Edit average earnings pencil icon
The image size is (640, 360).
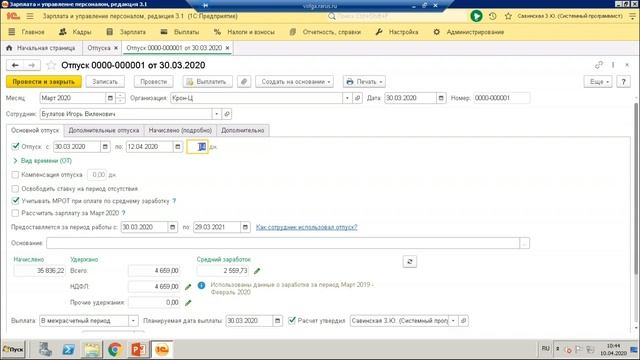(257, 271)
